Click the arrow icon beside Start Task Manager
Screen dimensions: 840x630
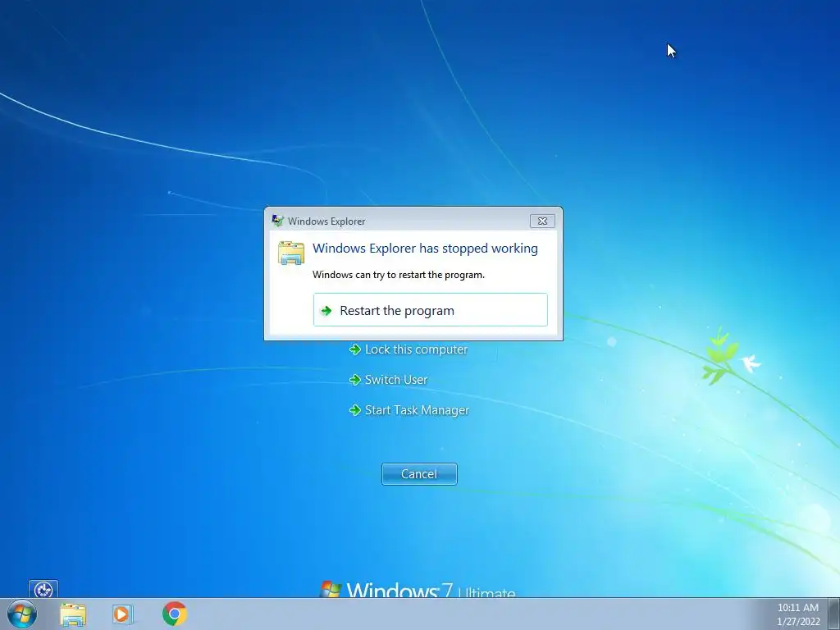[354, 410]
